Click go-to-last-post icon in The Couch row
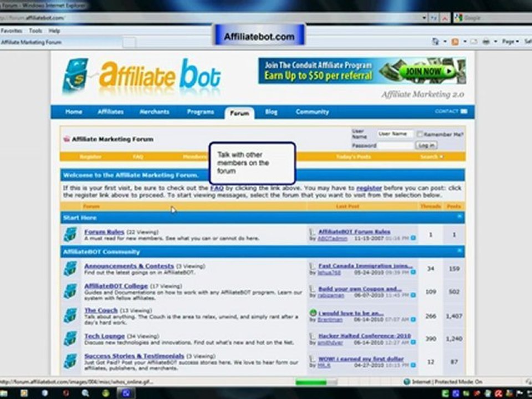The image size is (532, 399). [x=413, y=319]
